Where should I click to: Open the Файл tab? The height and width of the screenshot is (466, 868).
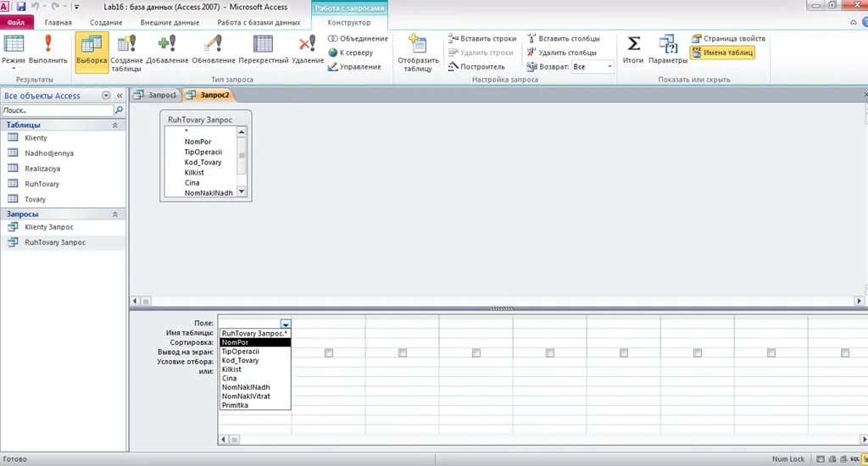[x=16, y=22]
